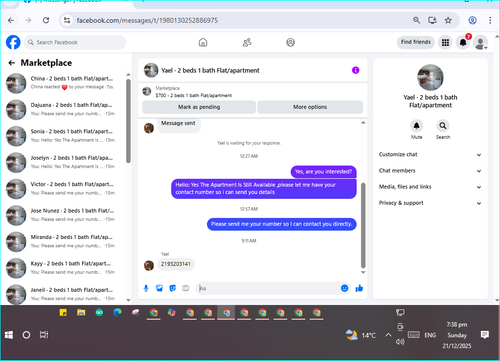Open Jose Nunez conversation in the list
The height and width of the screenshot is (361, 500).
63,215
